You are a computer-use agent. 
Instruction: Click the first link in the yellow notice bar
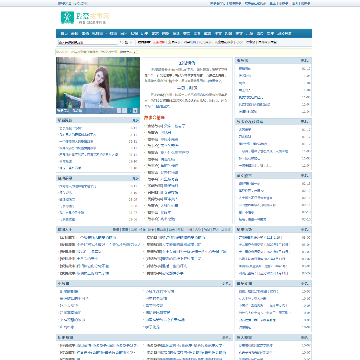(x=63, y=52)
